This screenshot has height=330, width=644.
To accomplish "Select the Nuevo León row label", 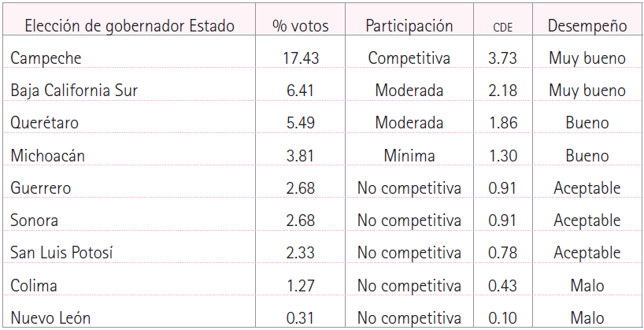I will 50,318.
